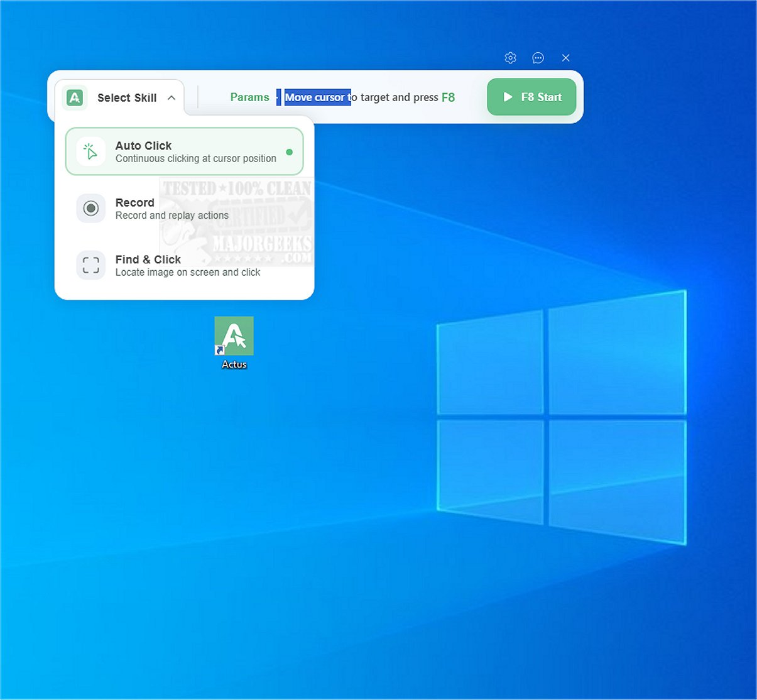Viewport: 757px width, 700px height.
Task: Click the Select Skill dropdown label
Action: click(127, 98)
